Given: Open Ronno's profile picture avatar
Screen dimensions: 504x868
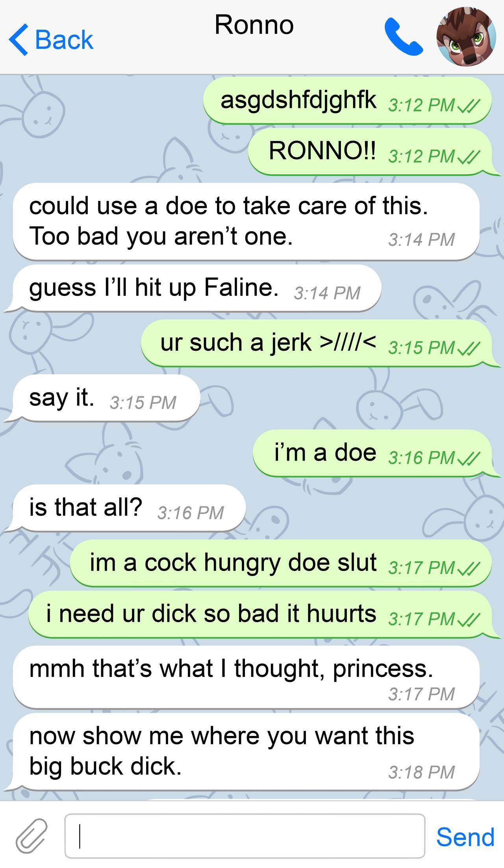Looking at the screenshot, I should click(466, 37).
